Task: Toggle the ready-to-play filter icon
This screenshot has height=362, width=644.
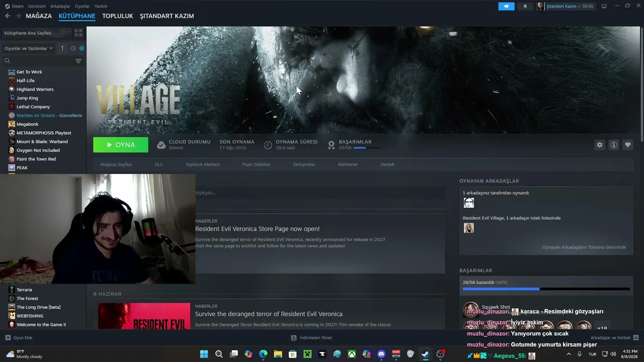Action: coord(82,48)
